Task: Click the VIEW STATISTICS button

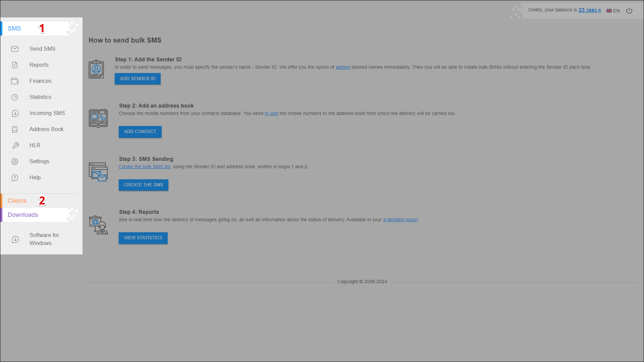Action: [143, 238]
